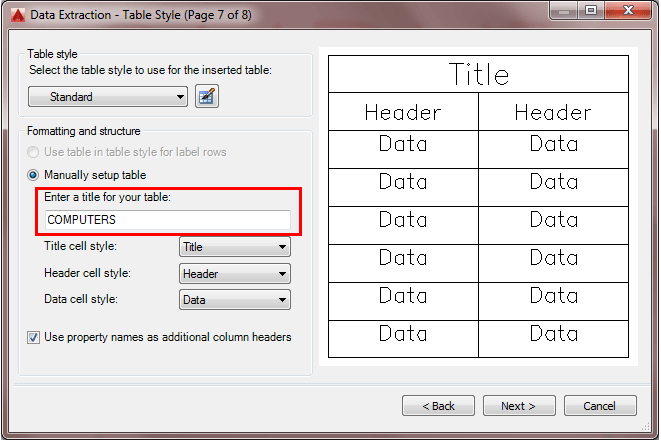Screen dimensions: 661x442
Task: Click the 'Enter a title for your table:' label
Action: click(x=107, y=197)
